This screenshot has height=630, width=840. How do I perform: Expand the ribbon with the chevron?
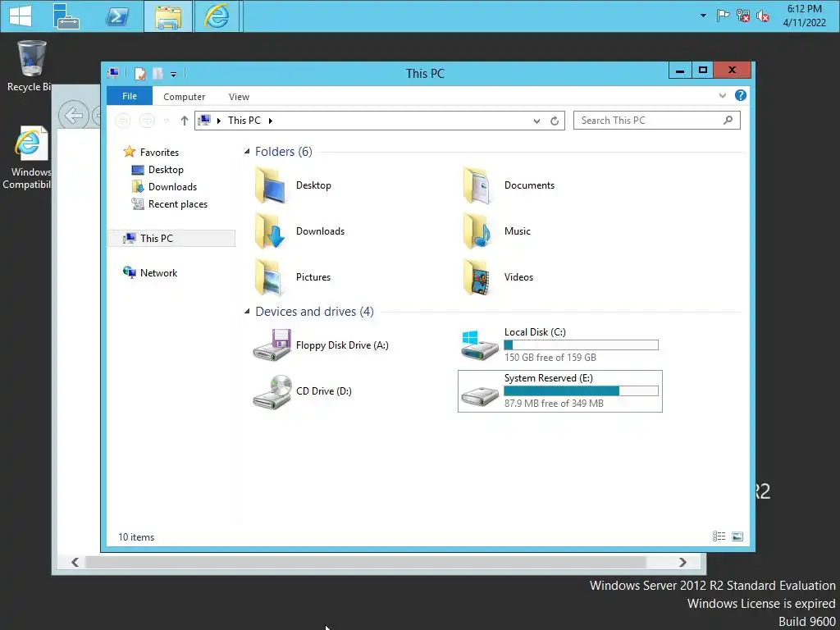[x=723, y=95]
